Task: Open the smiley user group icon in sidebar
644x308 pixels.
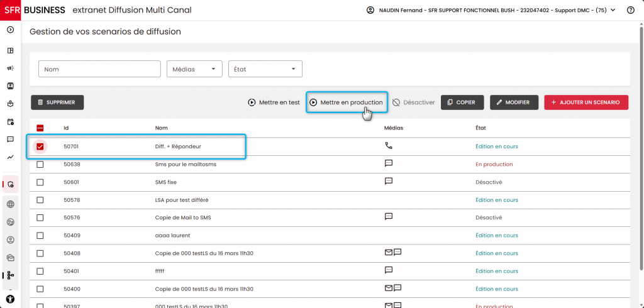Action: click(x=11, y=222)
